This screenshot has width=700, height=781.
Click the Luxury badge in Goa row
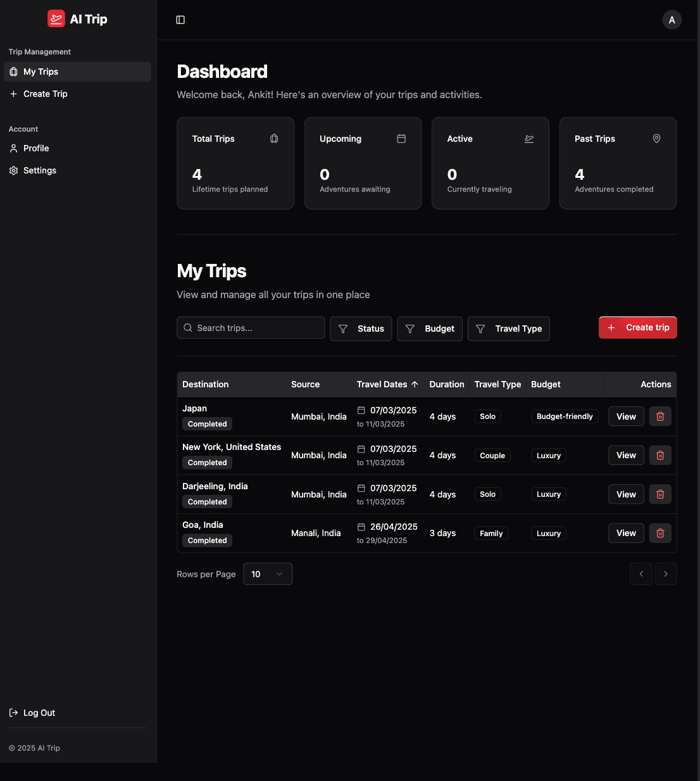coord(549,534)
